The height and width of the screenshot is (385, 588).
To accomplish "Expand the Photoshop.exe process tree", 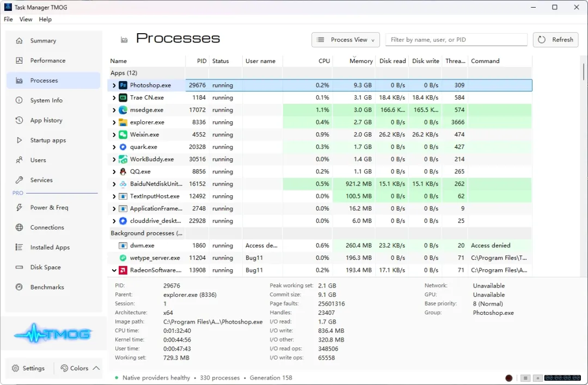I will click(x=114, y=85).
